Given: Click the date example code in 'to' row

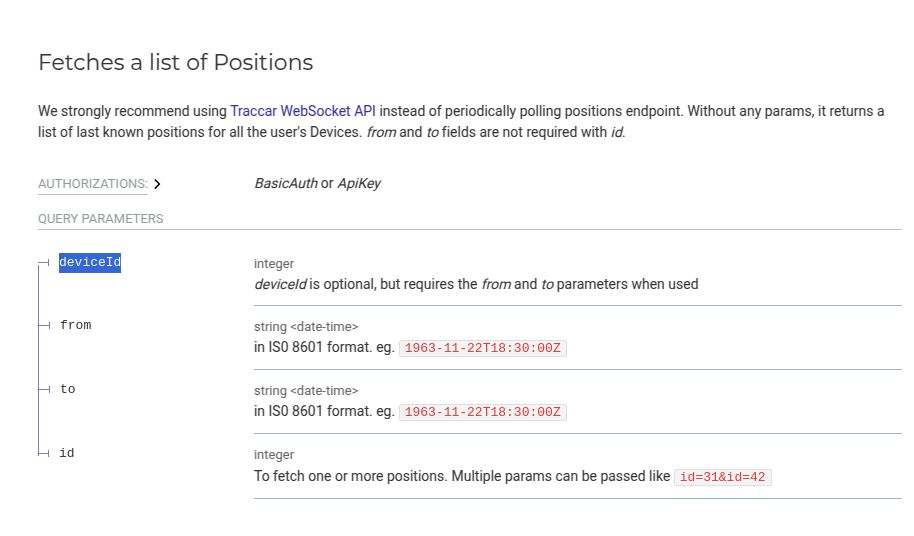Looking at the screenshot, I should coord(483,412).
